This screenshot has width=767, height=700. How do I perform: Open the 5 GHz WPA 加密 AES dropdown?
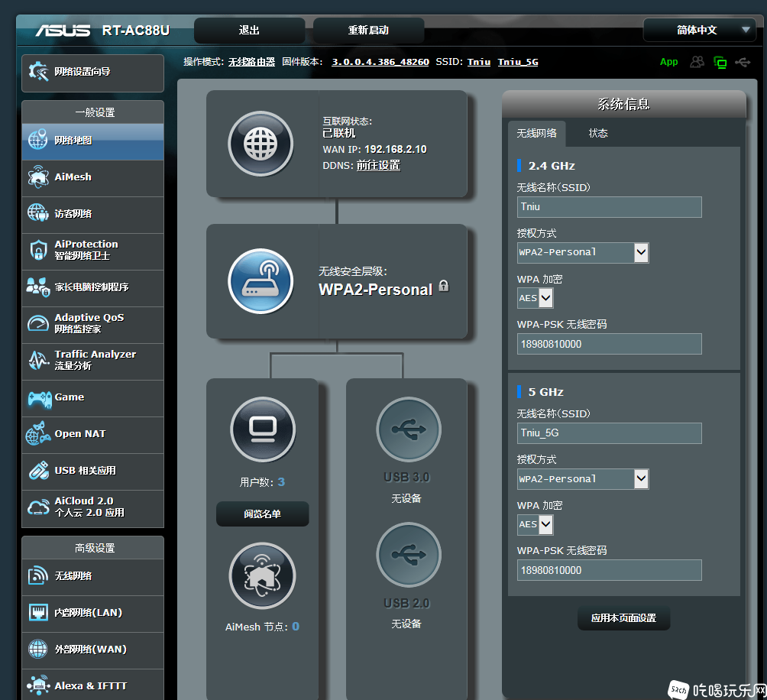pos(535,524)
